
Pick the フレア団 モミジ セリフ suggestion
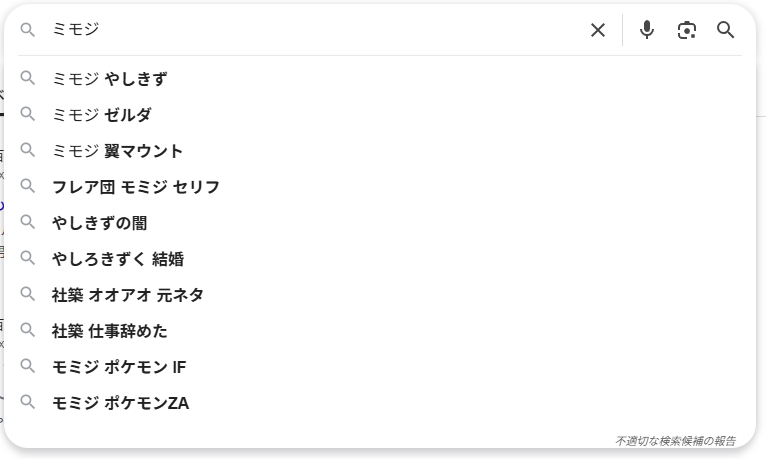click(136, 187)
